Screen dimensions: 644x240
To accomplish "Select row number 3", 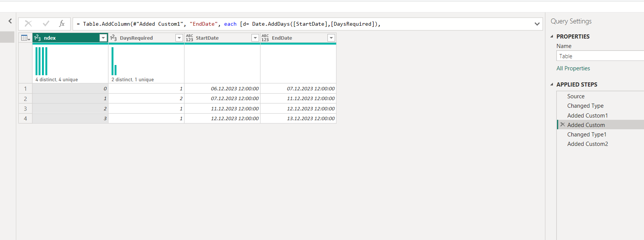I will pos(25,108).
